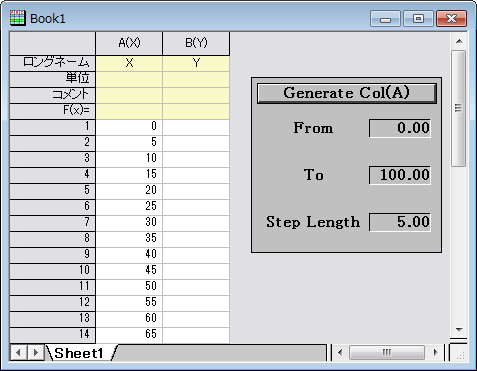Click the vertical scrollbar up arrow
The height and width of the screenshot is (371, 477).
[459, 41]
